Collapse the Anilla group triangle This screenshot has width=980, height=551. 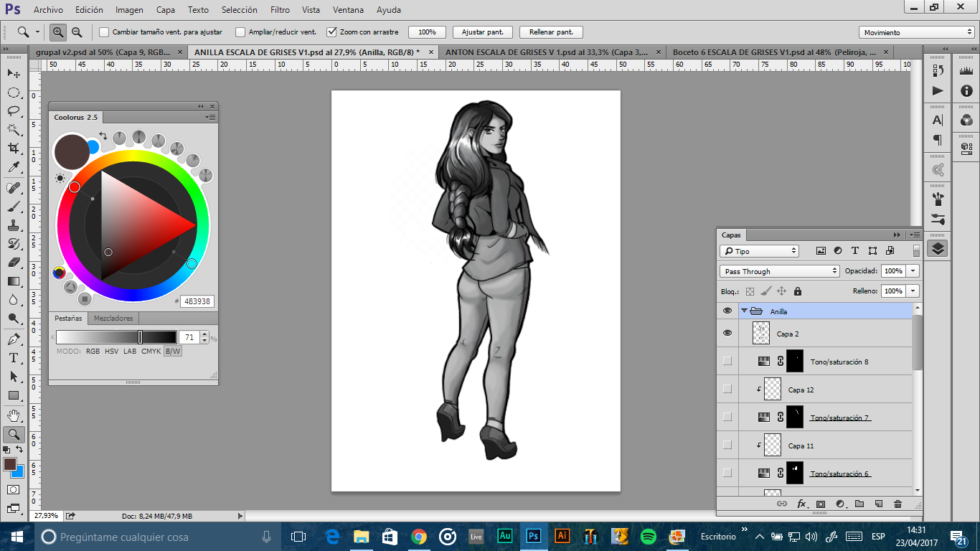coord(745,311)
